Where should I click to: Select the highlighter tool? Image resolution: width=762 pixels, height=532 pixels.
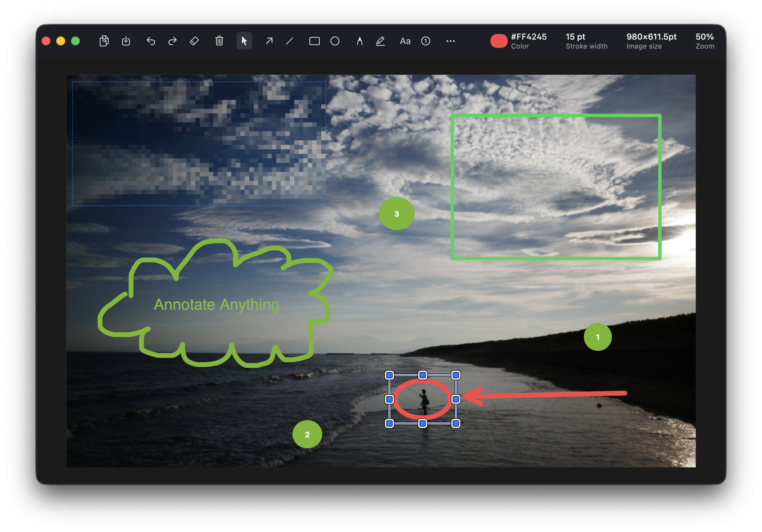pyautogui.click(x=380, y=41)
